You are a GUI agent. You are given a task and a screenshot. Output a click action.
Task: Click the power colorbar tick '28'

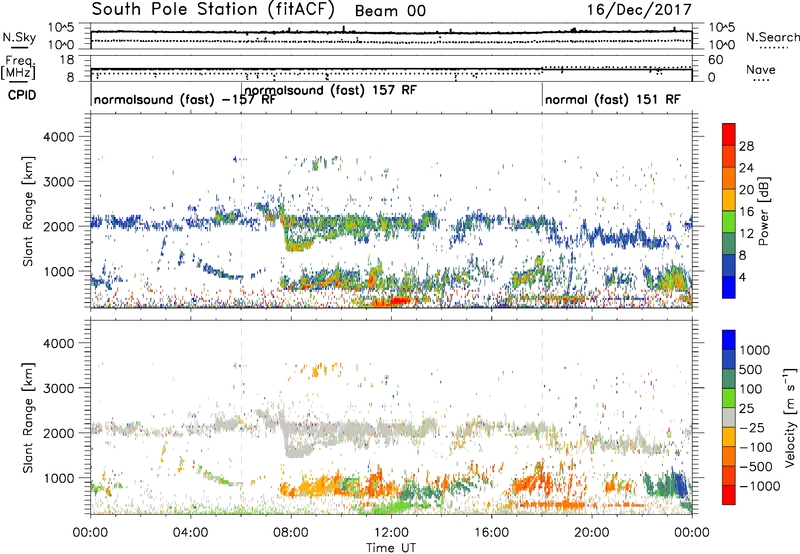click(x=746, y=146)
